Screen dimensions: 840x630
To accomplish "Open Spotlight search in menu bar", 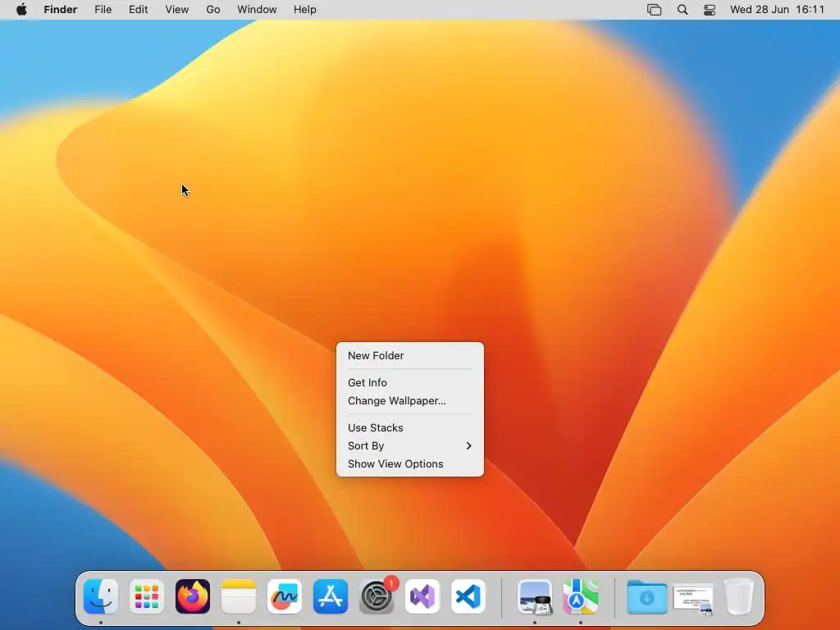I will click(682, 10).
